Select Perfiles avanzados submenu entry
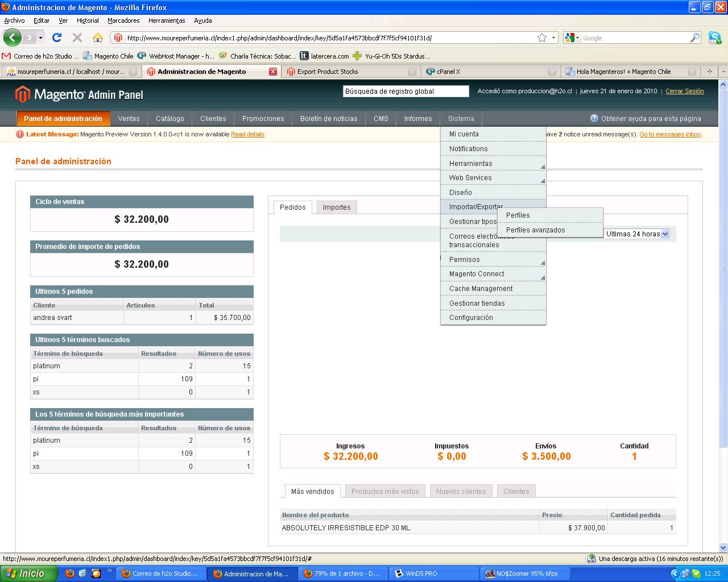Image resolution: width=728 pixels, height=582 pixels. tap(550, 230)
